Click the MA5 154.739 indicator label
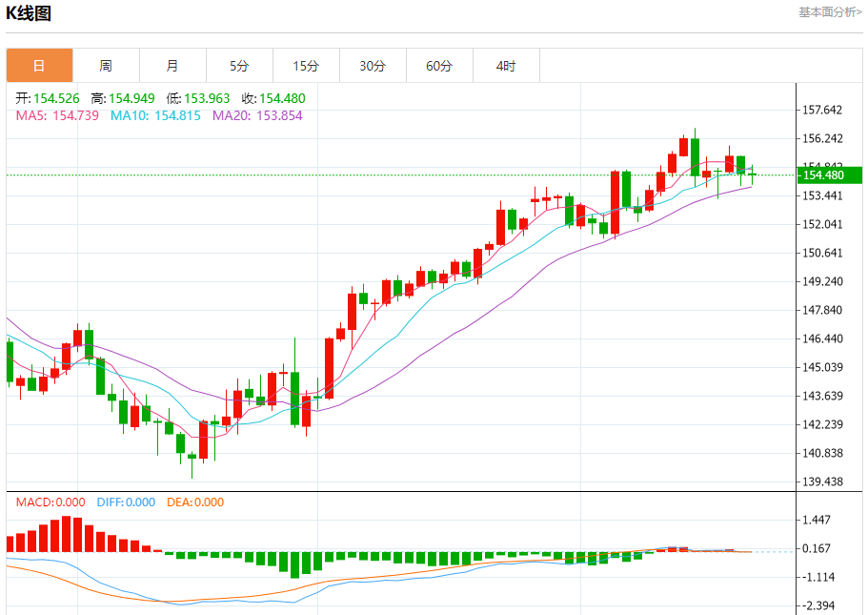 pyautogui.click(x=57, y=115)
